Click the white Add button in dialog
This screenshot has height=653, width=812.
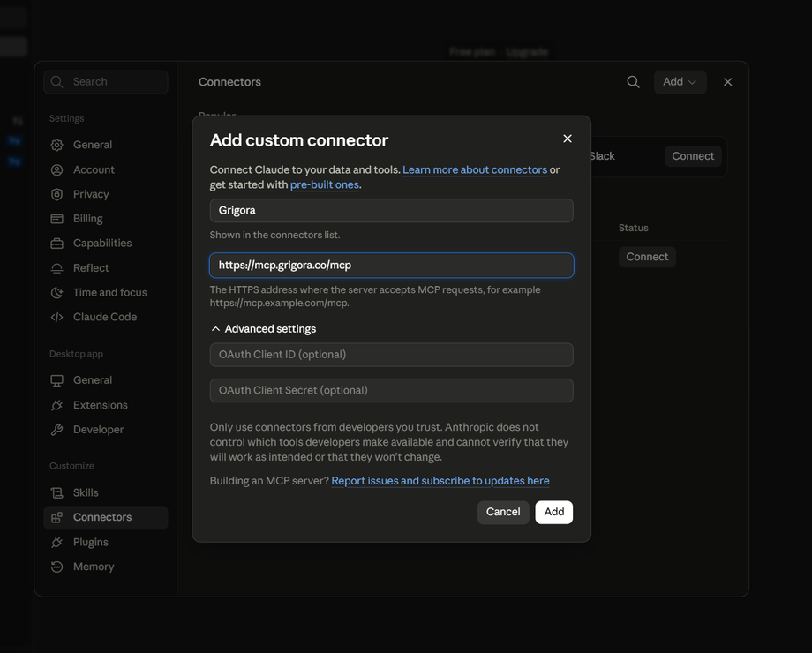click(553, 512)
